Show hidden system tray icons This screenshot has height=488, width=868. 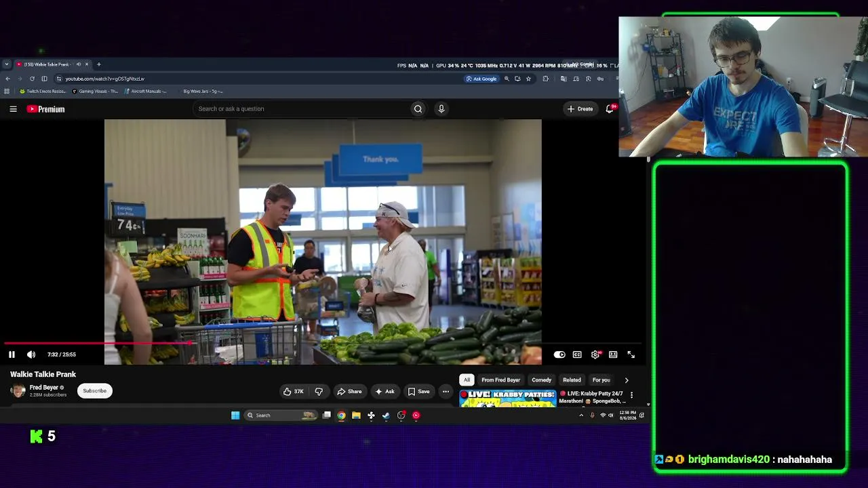(581, 415)
